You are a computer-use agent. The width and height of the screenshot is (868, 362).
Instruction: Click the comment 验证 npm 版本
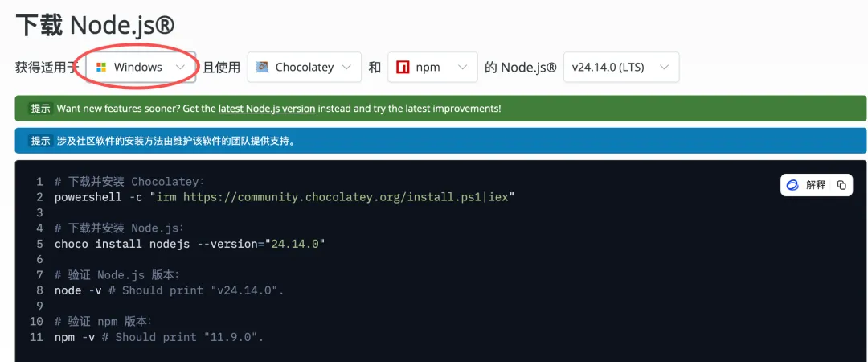(104, 321)
